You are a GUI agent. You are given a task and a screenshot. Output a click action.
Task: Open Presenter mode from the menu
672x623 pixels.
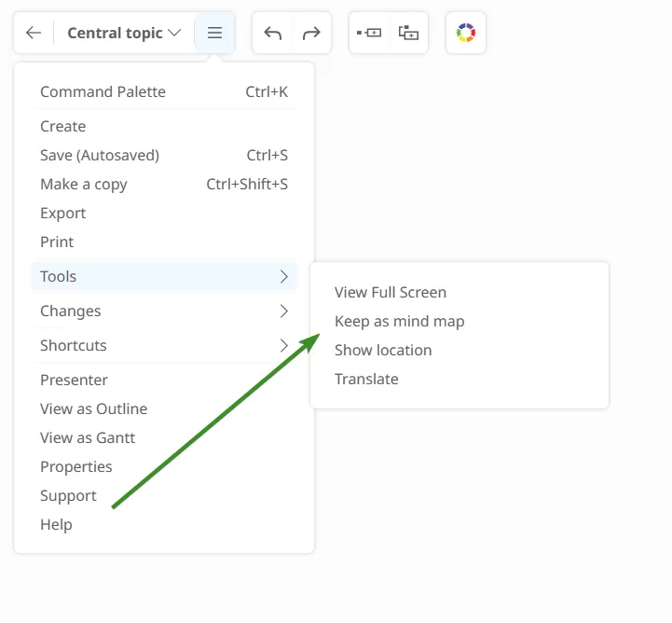click(x=74, y=380)
